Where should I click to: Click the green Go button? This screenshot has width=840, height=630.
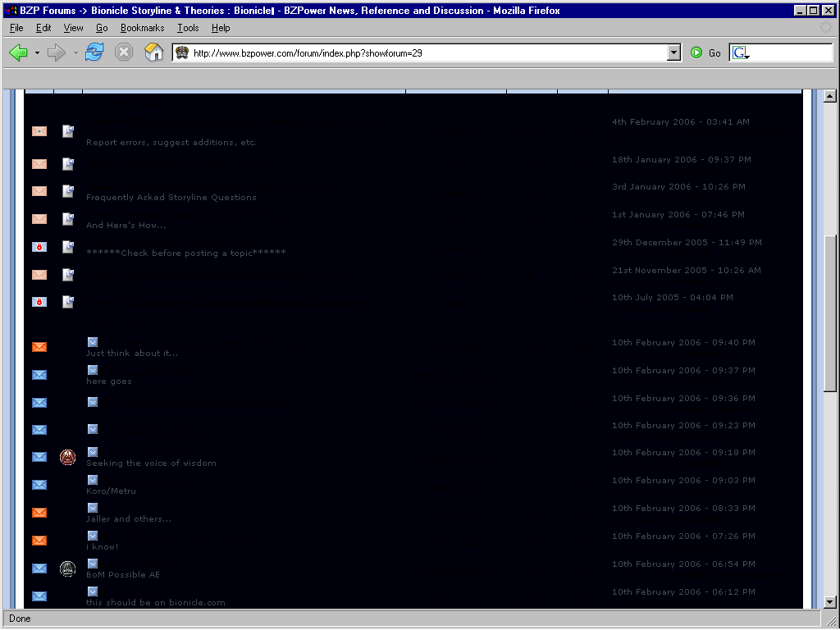click(x=705, y=52)
